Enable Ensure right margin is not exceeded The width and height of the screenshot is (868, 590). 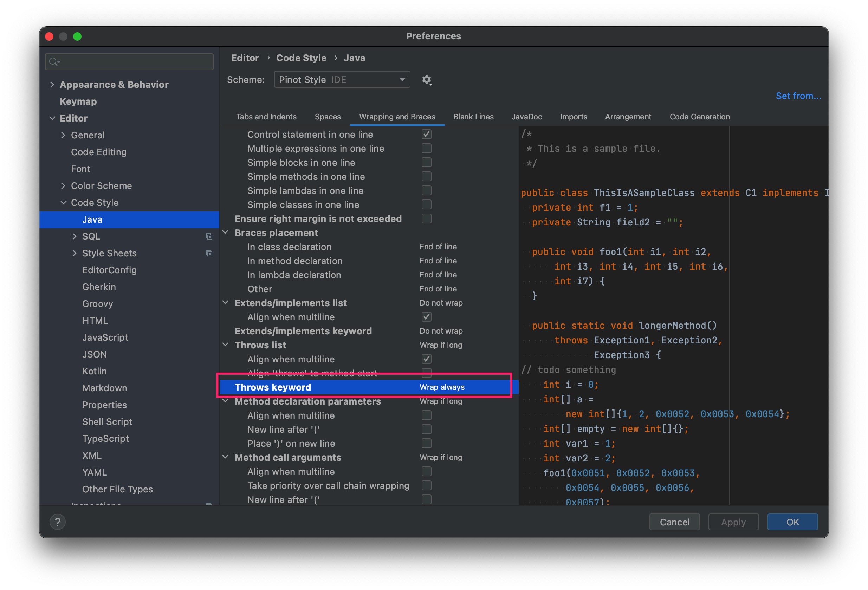point(426,219)
